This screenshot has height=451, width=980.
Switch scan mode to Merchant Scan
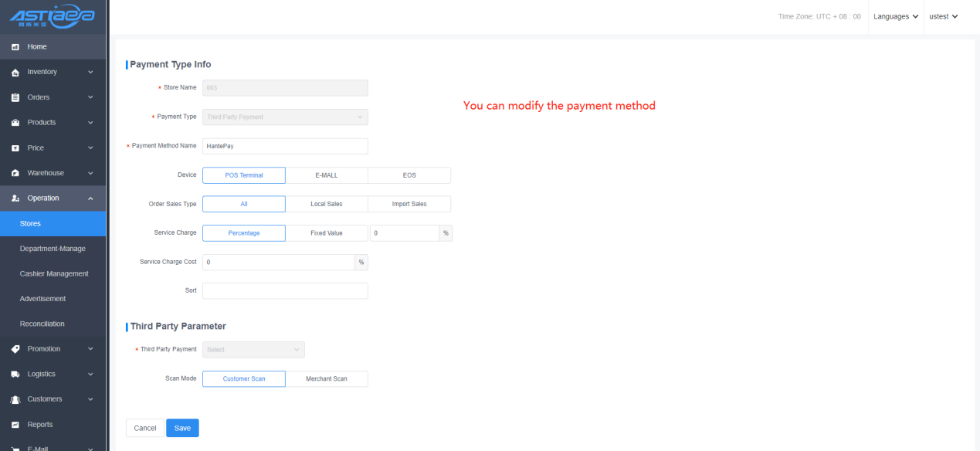coord(326,379)
